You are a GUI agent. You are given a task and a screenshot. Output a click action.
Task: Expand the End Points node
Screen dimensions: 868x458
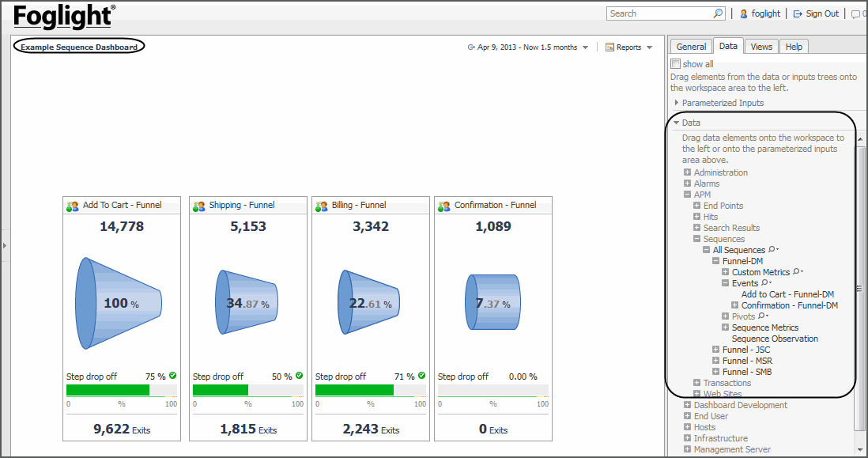point(697,206)
